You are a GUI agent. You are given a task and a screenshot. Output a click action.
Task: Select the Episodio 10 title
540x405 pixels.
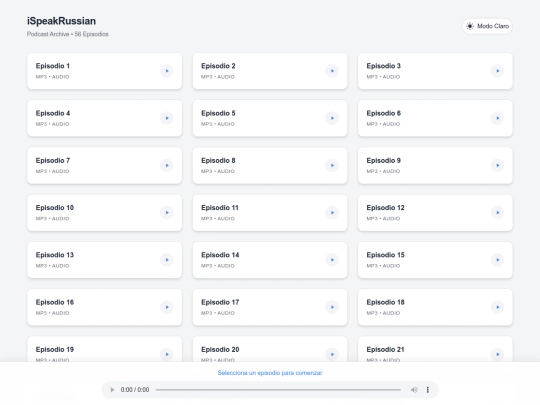pyautogui.click(x=55, y=208)
